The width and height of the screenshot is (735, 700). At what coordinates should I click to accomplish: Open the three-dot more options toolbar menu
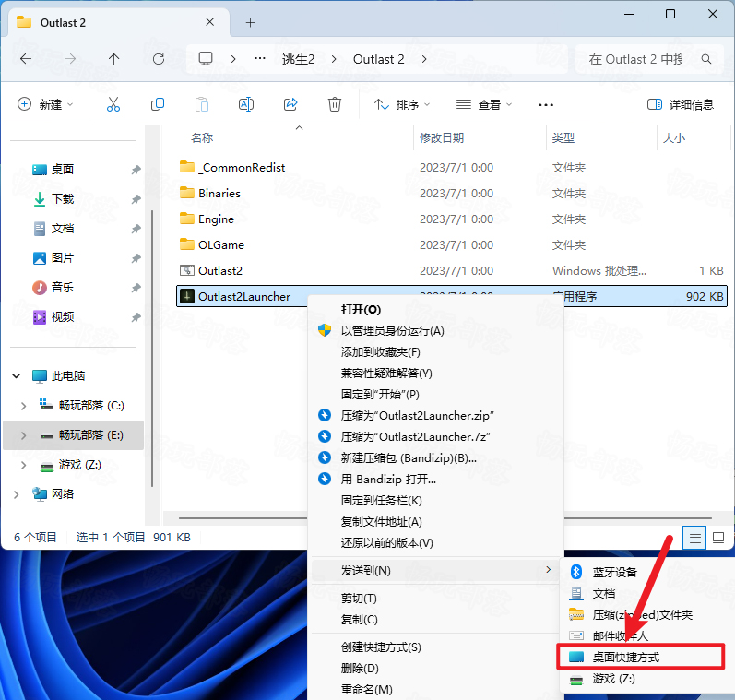click(546, 104)
